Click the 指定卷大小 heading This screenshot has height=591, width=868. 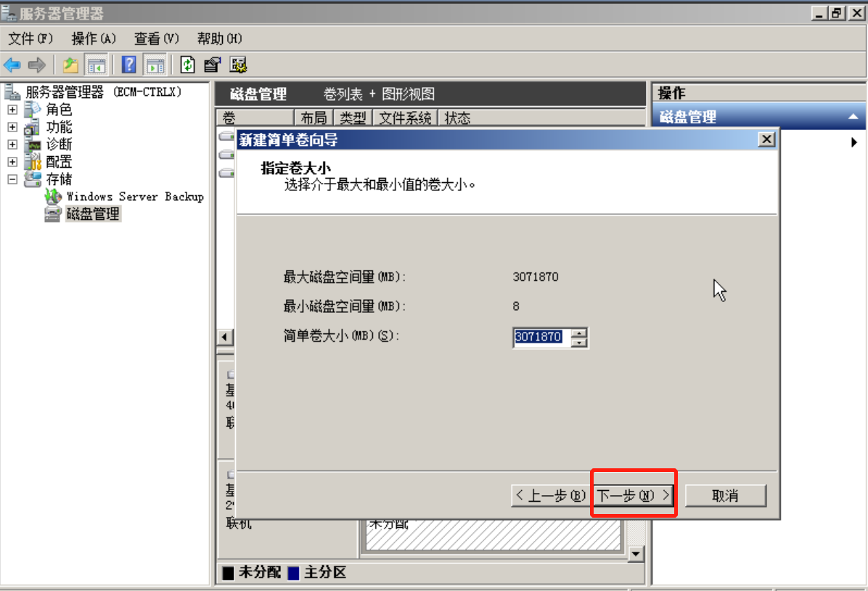pos(295,168)
